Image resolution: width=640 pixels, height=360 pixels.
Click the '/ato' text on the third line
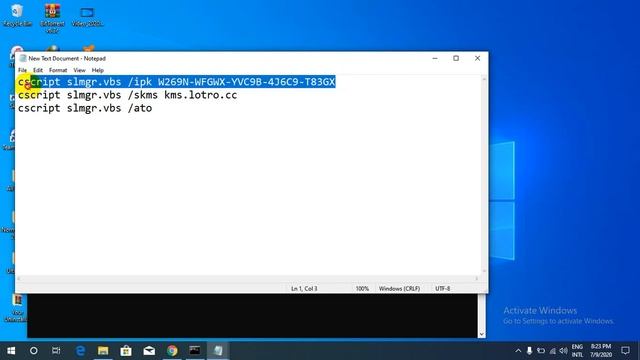click(140, 108)
